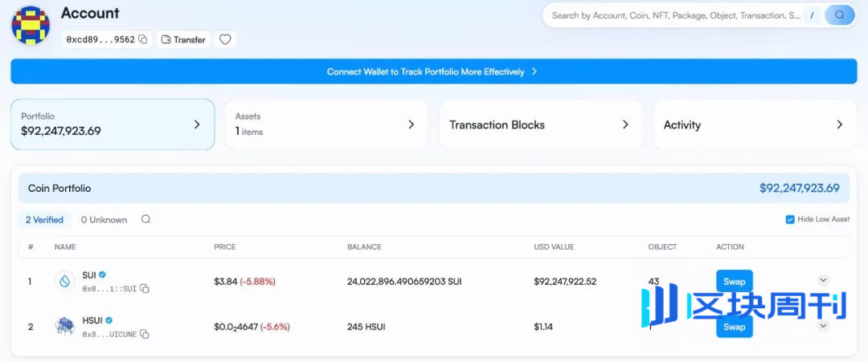
Task: Click the NAME column header
Action: (x=65, y=247)
